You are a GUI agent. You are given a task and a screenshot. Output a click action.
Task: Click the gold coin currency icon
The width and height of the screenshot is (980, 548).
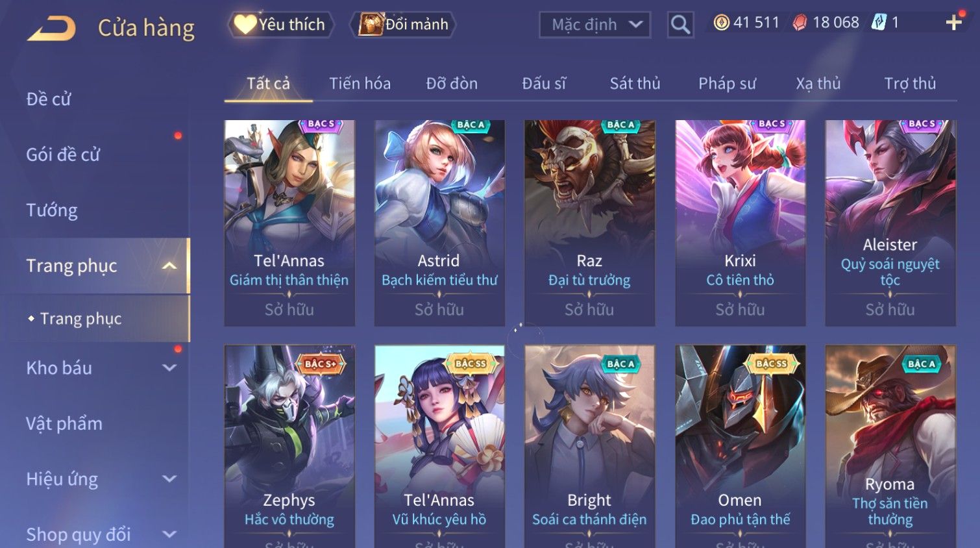[721, 23]
